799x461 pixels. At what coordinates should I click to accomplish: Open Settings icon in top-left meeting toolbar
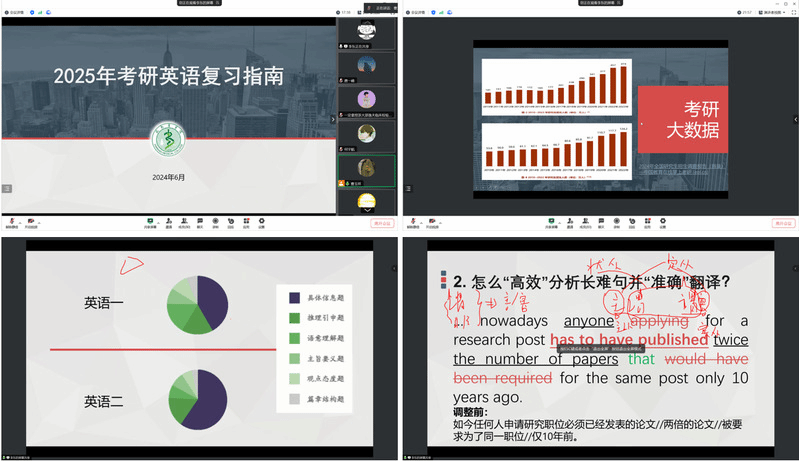pos(261,221)
